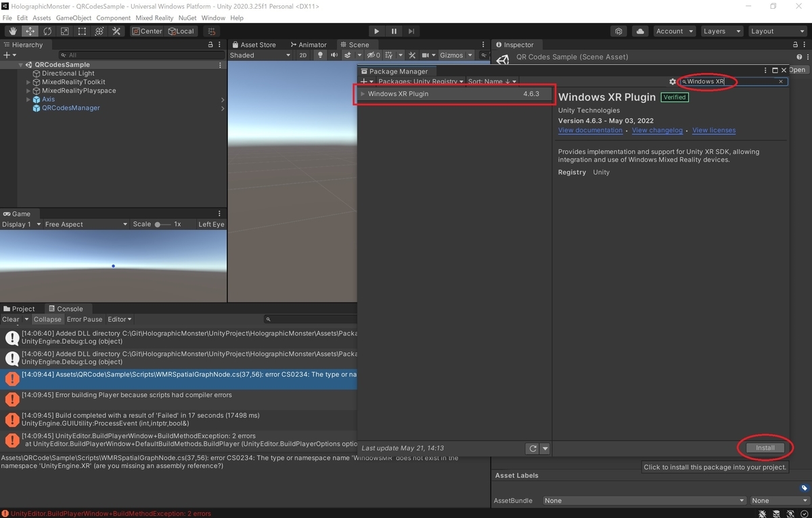Screen dimensions: 812x518
Task: Open the GameObject menu
Action: tap(74, 18)
